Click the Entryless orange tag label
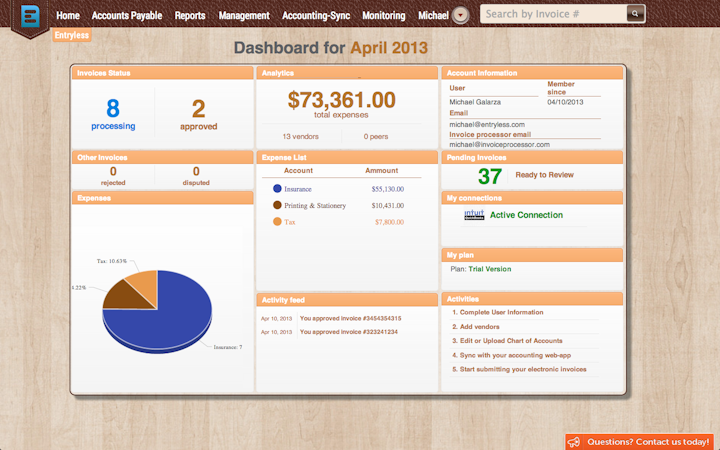Screen dimensions: 720x450 click(x=72, y=35)
